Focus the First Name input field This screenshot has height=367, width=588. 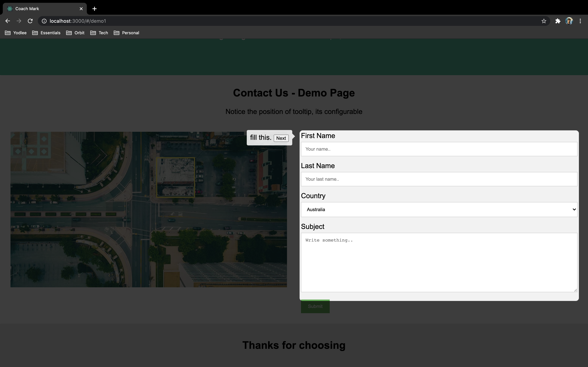[x=439, y=149]
